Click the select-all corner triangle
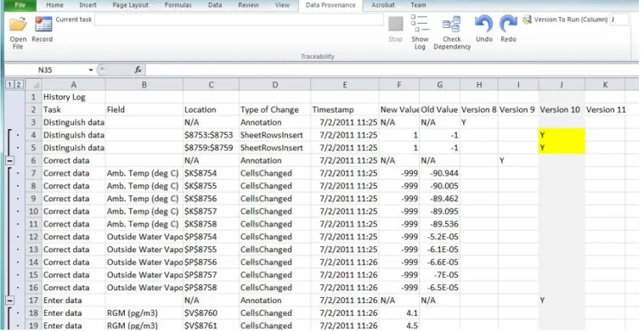This screenshot has height=331, width=644. pyautogui.click(x=36, y=85)
